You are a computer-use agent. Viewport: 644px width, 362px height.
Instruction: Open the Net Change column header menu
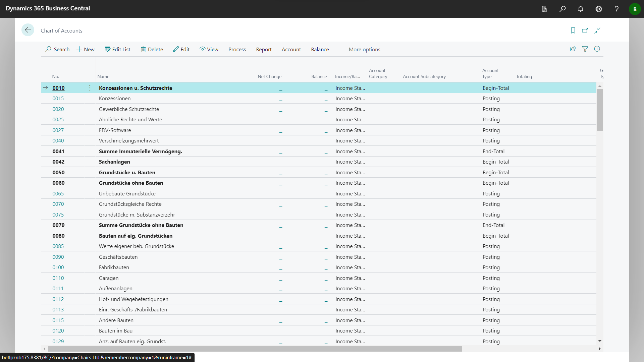pyautogui.click(x=270, y=76)
